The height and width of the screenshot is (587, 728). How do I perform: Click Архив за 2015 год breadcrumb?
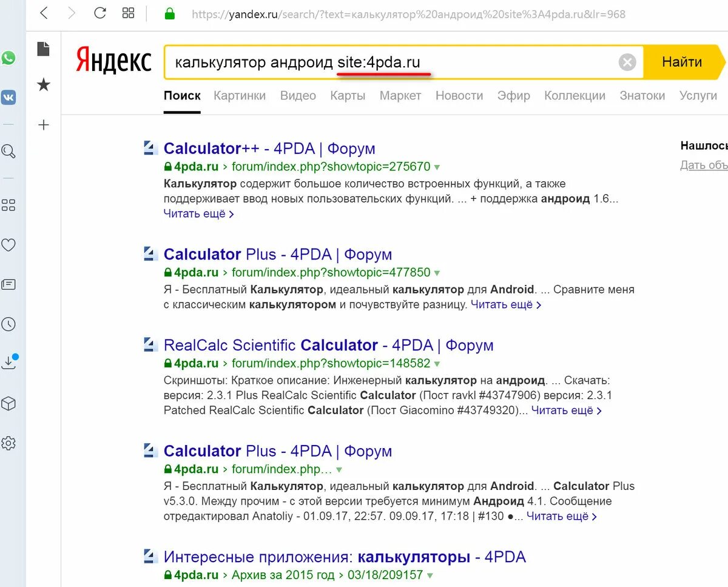click(x=283, y=575)
